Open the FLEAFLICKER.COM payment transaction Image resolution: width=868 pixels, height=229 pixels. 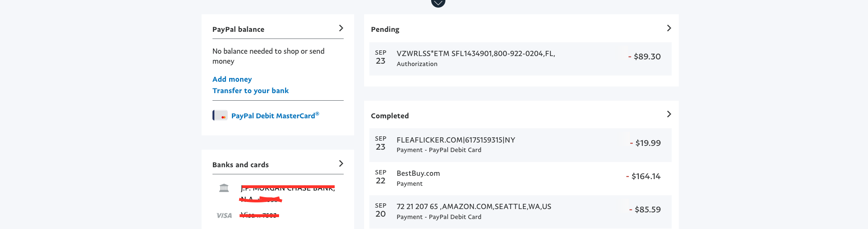coord(521,145)
